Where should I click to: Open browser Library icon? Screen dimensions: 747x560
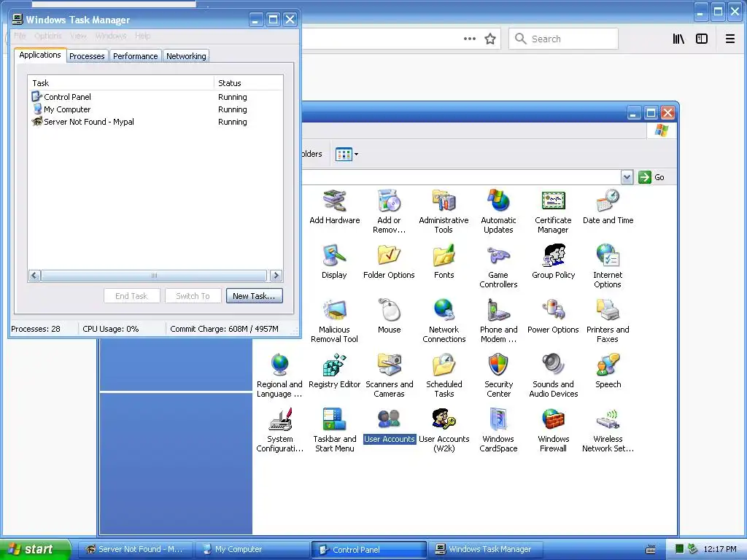tap(678, 39)
